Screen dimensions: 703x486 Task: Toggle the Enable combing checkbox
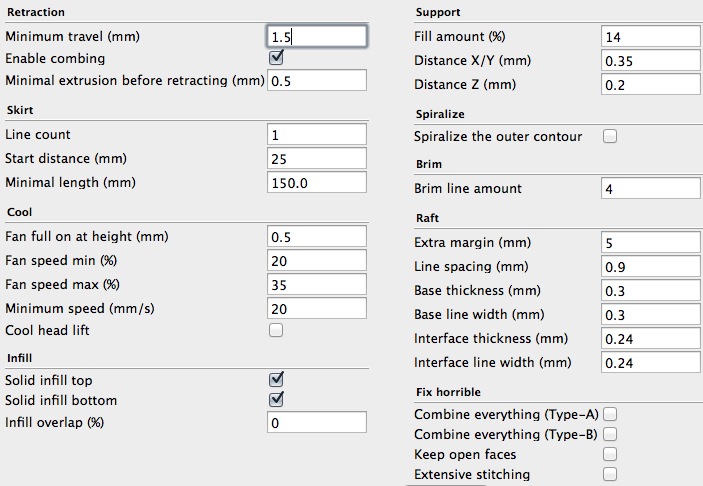[x=276, y=59]
